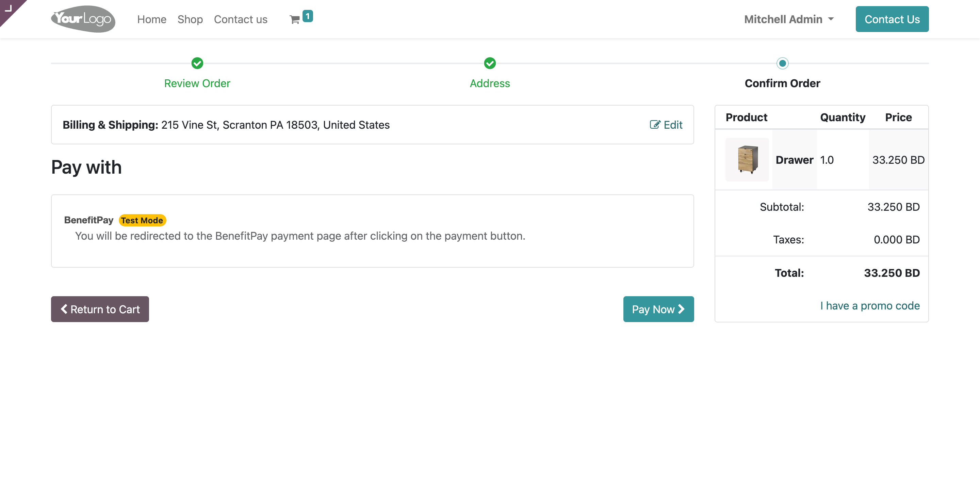Click the Return to Cart button
980x493 pixels.
[100, 309]
